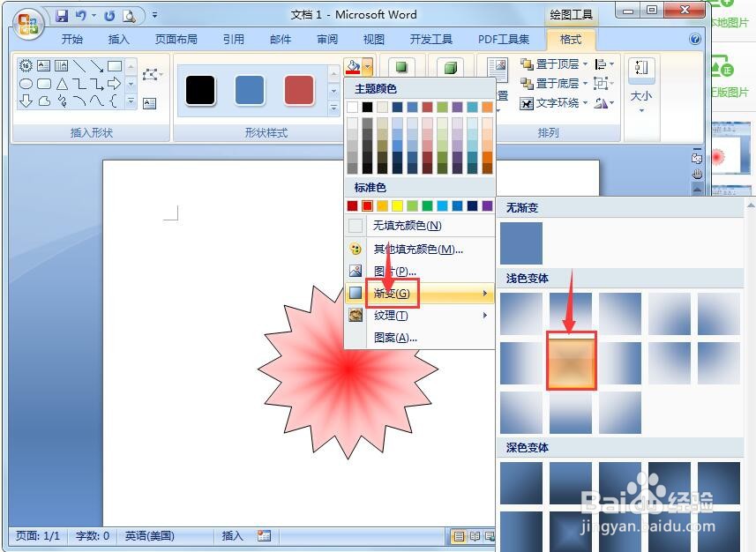Open shadow effects button
Screen dimensions: 756x552
401,67
